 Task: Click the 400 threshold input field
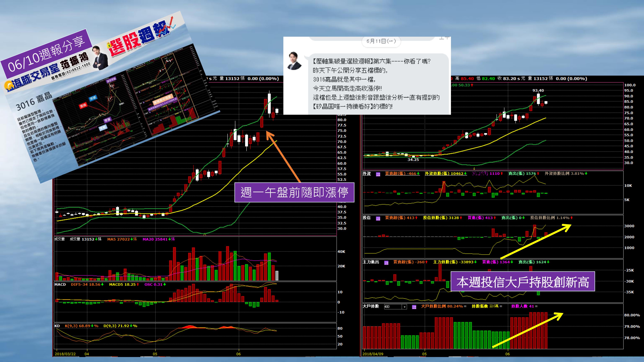[393, 307]
